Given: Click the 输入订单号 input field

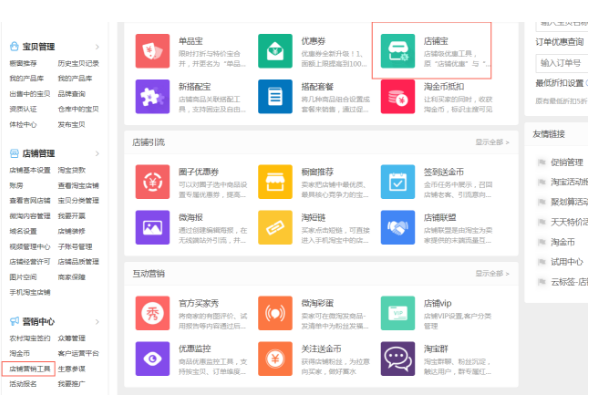Looking at the screenshot, I should click(x=562, y=63).
